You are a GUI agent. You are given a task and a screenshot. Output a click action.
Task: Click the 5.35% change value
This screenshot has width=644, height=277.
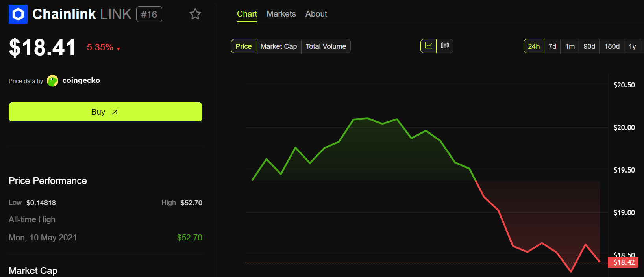[100, 47]
